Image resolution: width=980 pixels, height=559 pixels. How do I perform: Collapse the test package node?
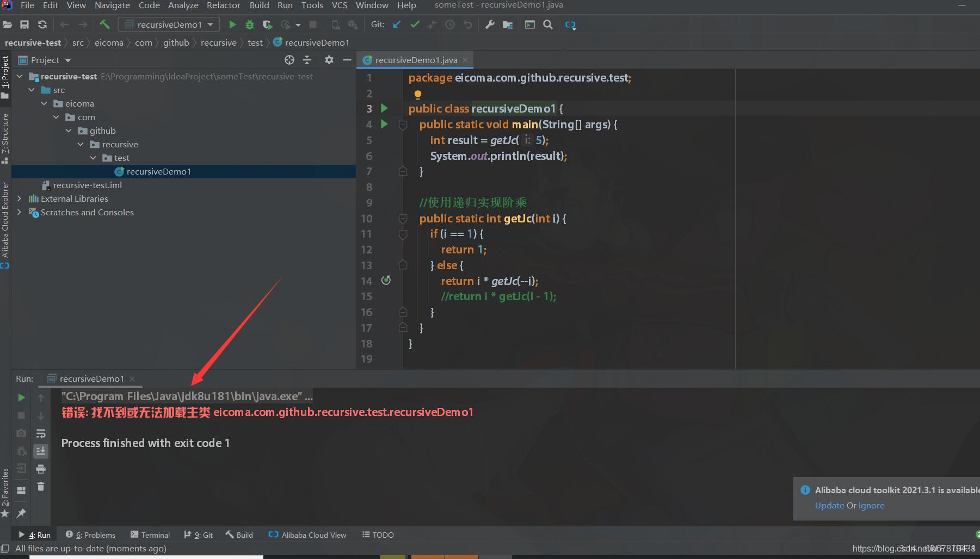pos(93,158)
